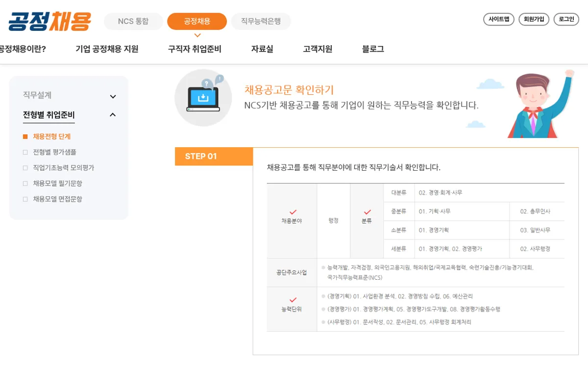Screen dimensions: 588x368
Task: Click the chevron below the 공정채용 tab
Action: (197, 35)
